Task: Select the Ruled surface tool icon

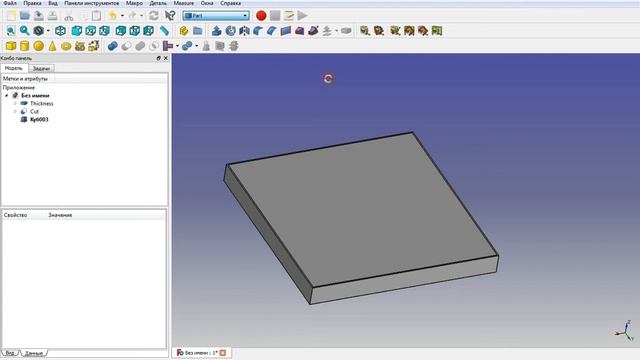Action: 286,31
